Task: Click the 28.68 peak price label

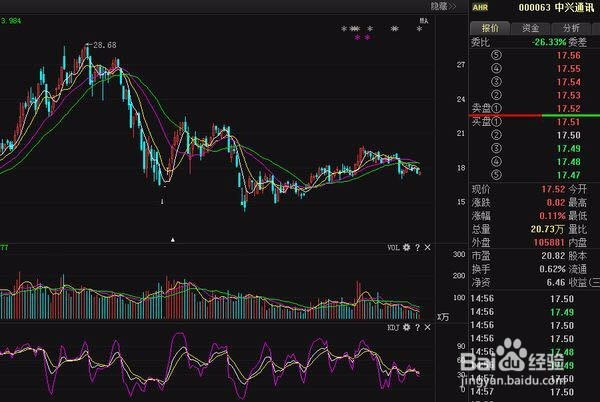Action: [104, 45]
